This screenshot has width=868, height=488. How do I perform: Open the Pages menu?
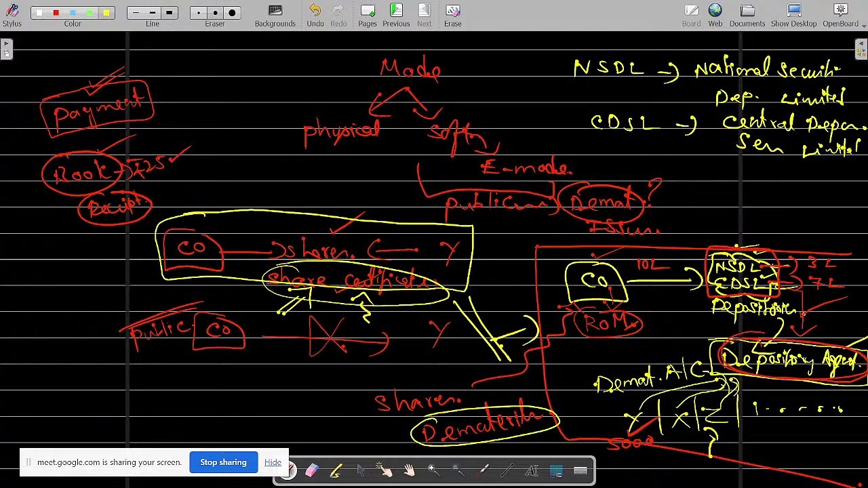point(368,16)
